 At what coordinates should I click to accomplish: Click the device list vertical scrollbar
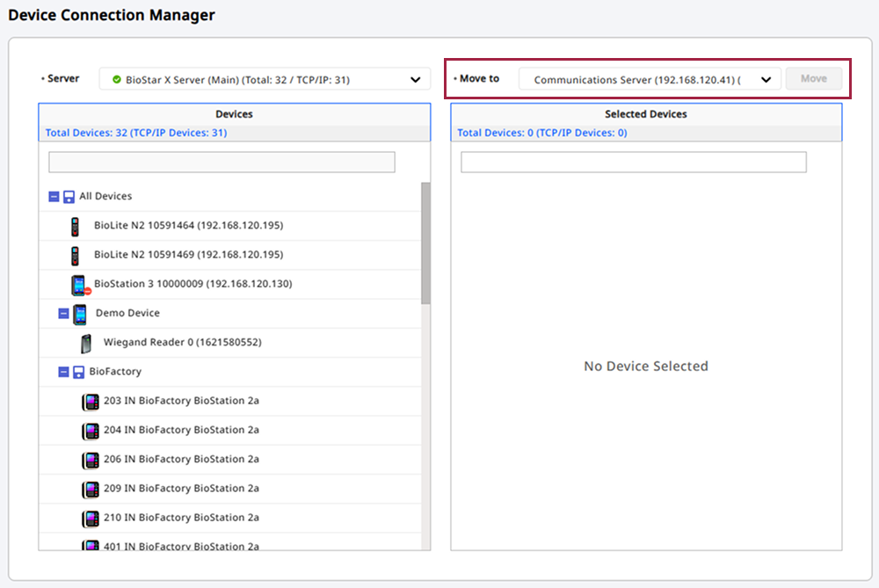click(425, 243)
